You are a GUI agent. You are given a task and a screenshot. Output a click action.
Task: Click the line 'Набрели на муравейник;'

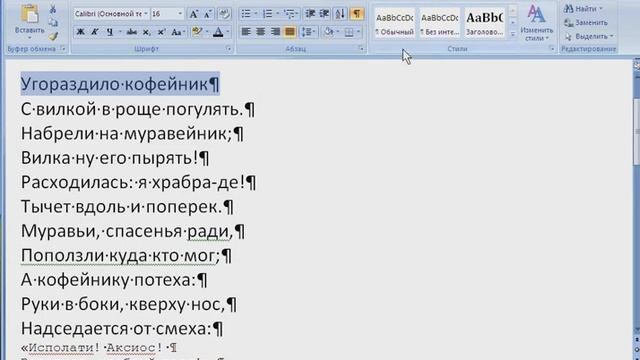tap(132, 134)
